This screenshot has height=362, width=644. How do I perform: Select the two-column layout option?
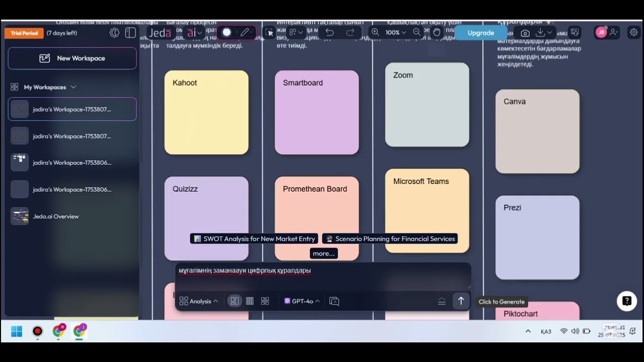(234, 301)
